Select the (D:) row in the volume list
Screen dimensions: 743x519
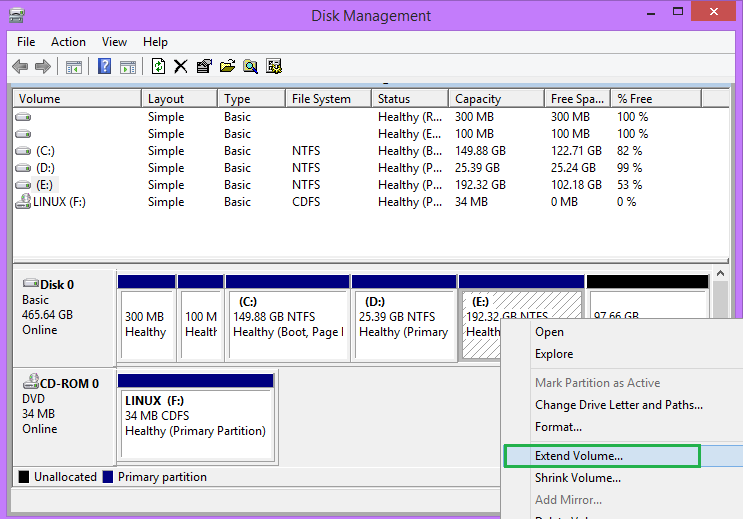point(371,168)
